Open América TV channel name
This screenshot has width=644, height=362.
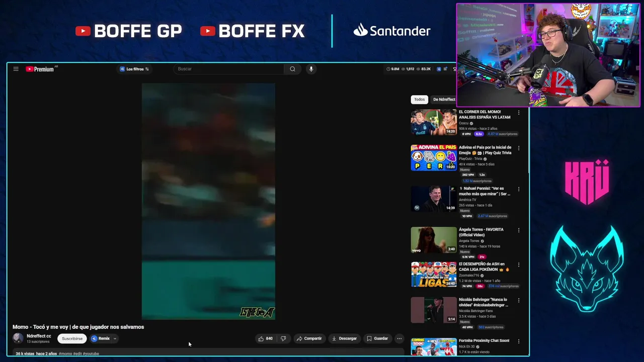pyautogui.click(x=467, y=200)
